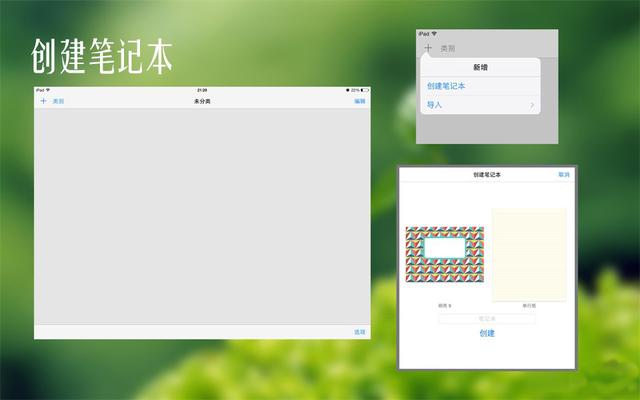Click the plus icon in the popup screenshot

[428, 48]
